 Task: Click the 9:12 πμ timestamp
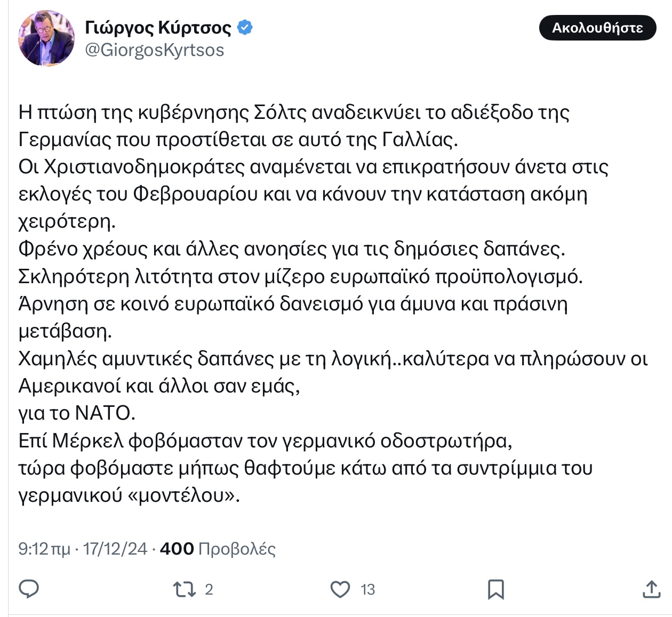[x=44, y=549]
